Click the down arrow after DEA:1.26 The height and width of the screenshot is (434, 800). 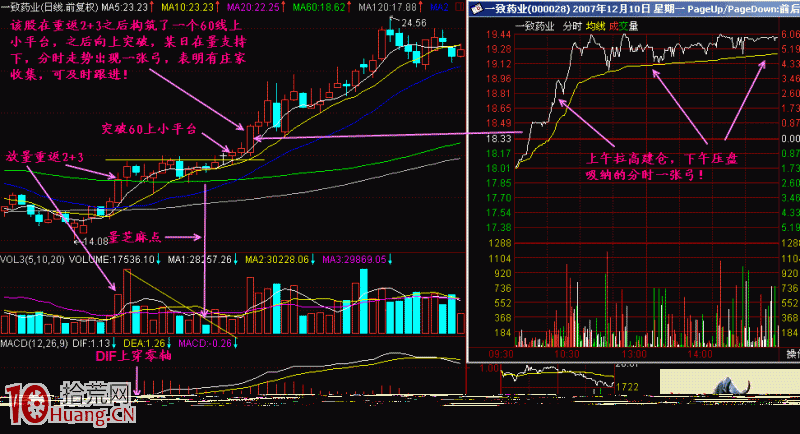point(169,343)
